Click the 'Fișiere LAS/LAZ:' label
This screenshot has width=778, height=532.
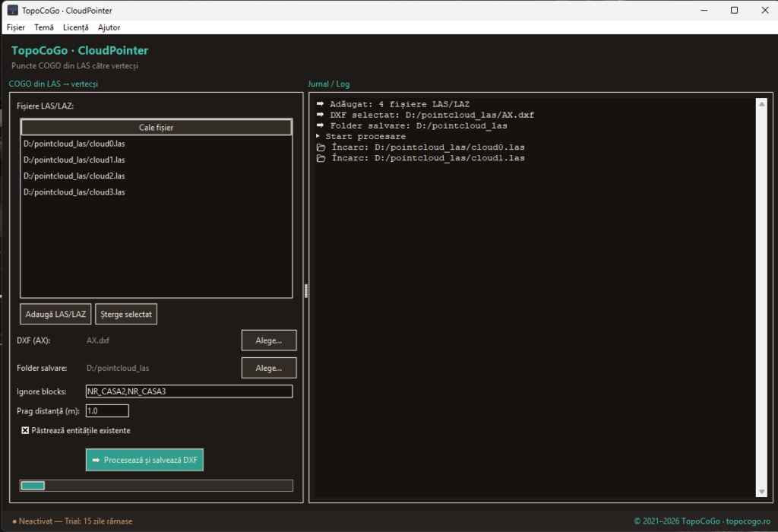click(x=45, y=106)
